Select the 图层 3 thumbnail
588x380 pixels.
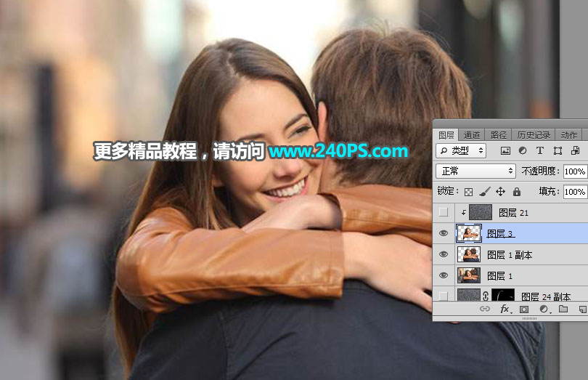coord(469,233)
